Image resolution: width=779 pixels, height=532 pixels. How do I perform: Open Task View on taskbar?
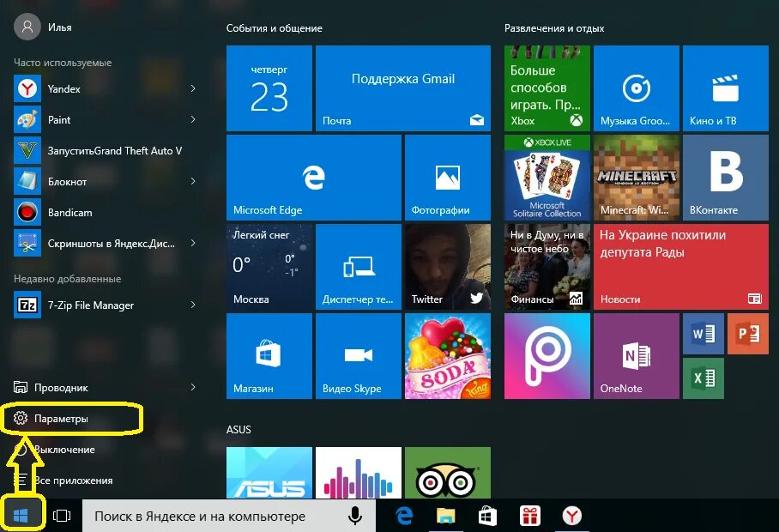pyautogui.click(x=62, y=516)
